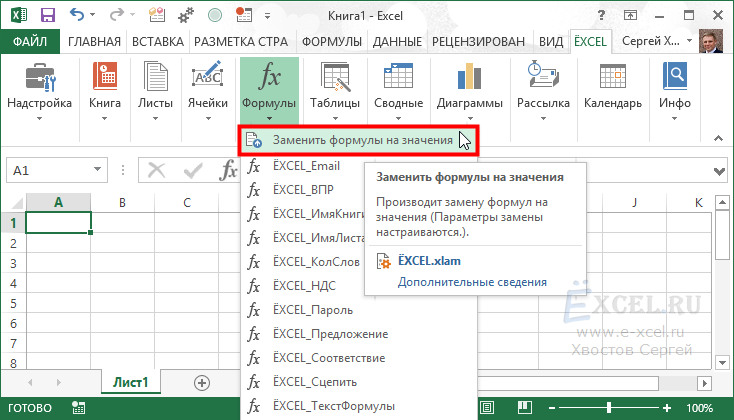
Task: Switch to Page Layout view icon
Action: pyautogui.click(x=487, y=408)
